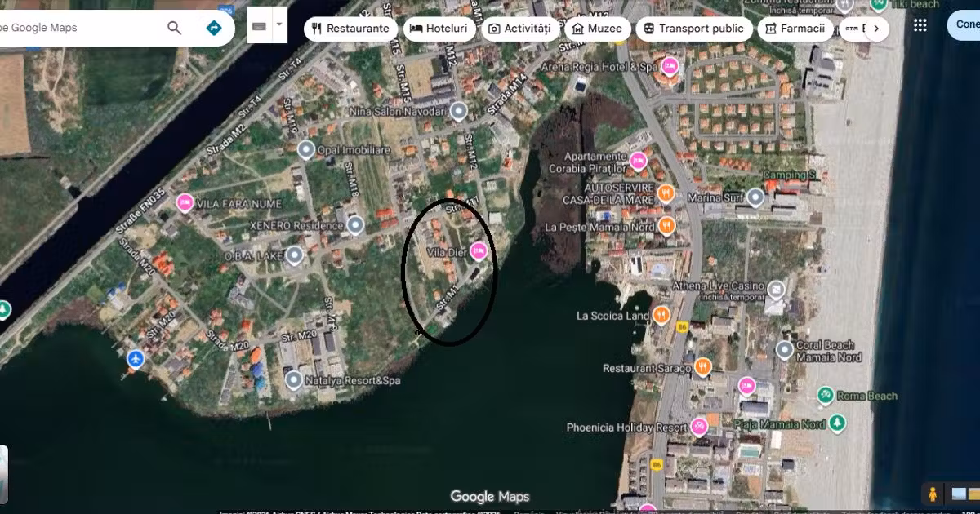Click the blue airplane marker
980x514 pixels.
(x=136, y=359)
